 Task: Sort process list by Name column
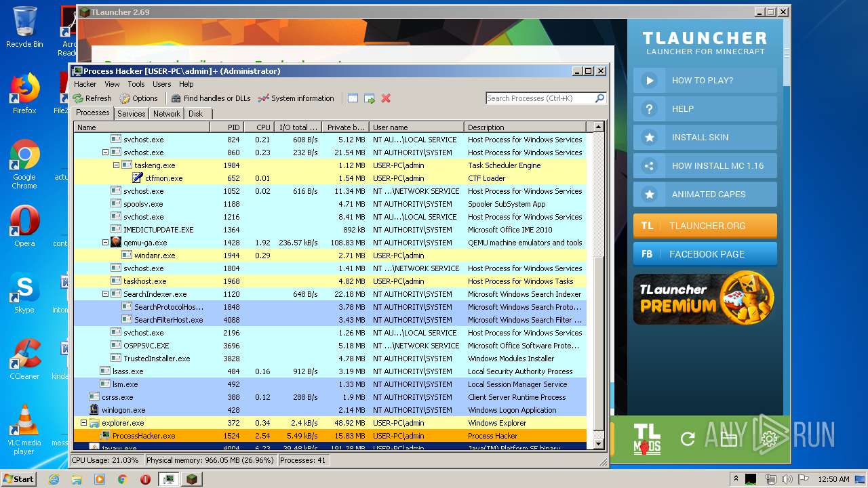coord(142,127)
